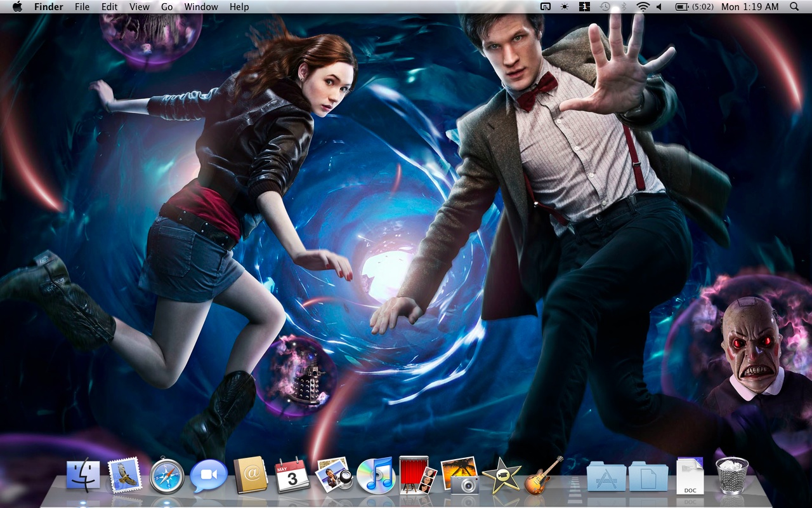This screenshot has width=812, height=508.
Task: Click the Spaces number 1 icon
Action: tap(585, 6)
